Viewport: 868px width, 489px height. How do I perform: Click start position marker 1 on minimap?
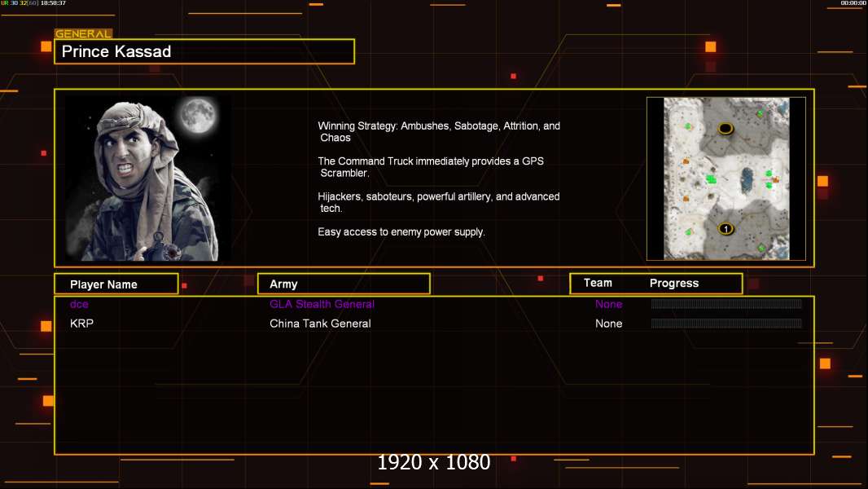point(726,228)
